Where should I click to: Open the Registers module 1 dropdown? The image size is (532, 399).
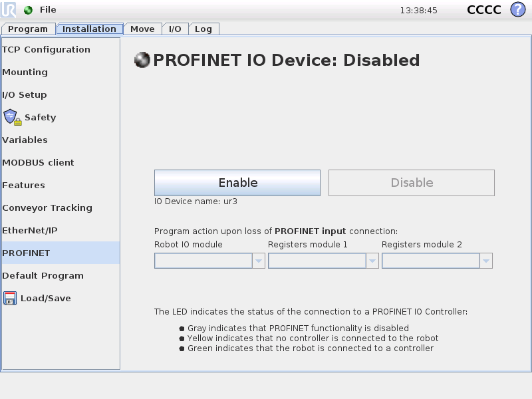323,261
